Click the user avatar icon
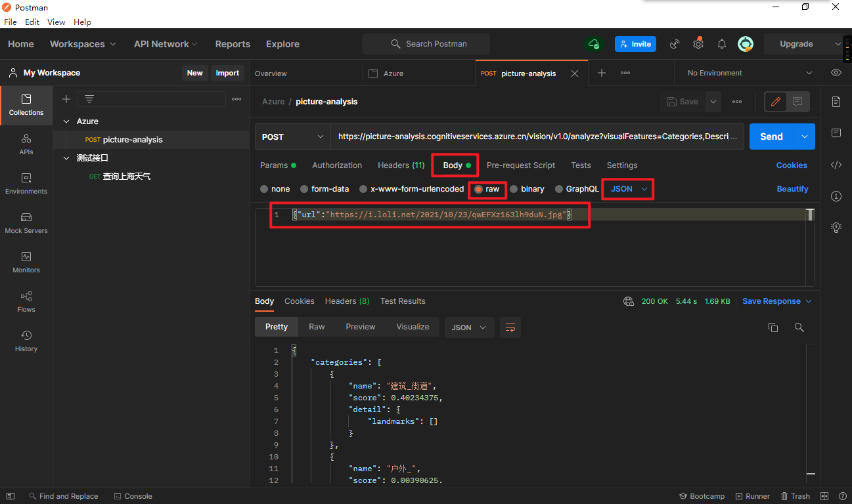The width and height of the screenshot is (852, 504). (x=746, y=44)
